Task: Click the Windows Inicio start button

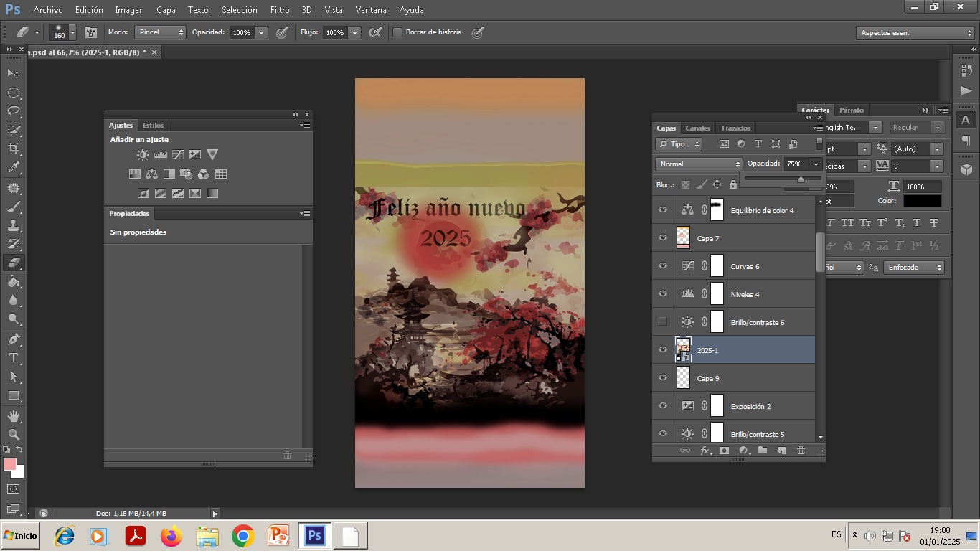Action: point(20,536)
